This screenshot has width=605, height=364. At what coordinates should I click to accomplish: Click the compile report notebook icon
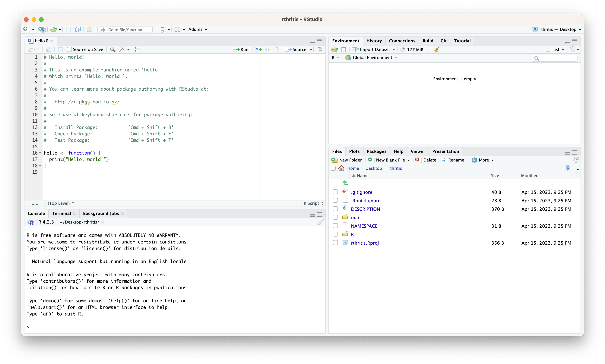(137, 50)
